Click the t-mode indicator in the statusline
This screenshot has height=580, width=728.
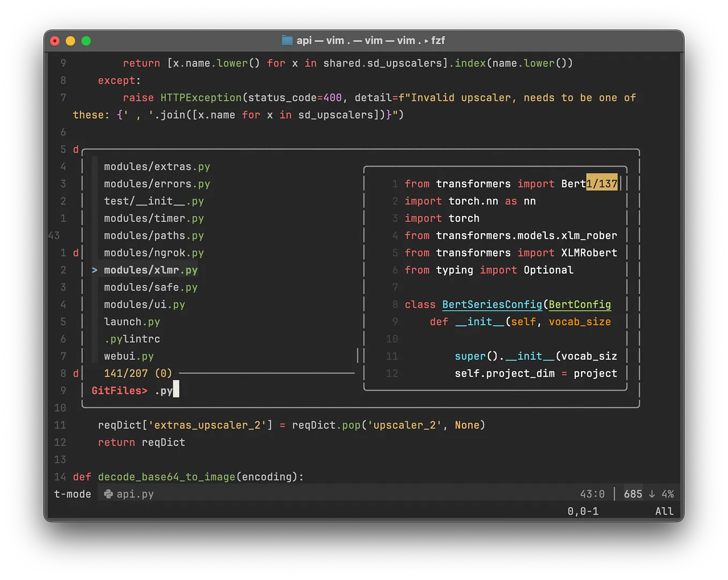72,494
